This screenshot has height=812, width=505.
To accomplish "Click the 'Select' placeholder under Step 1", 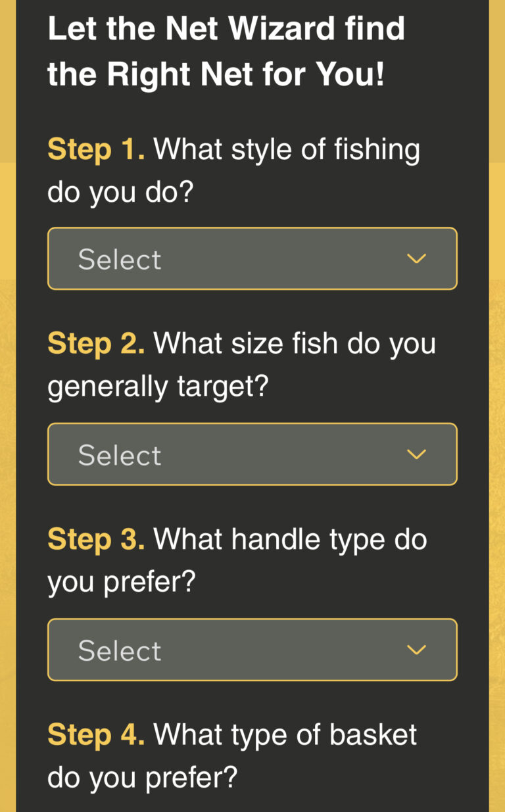I will click(x=120, y=260).
